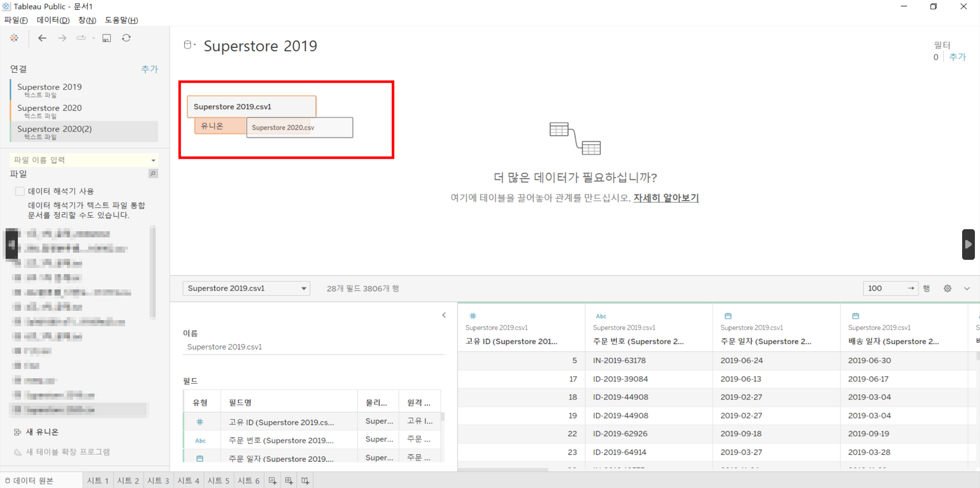980x488 pixels.
Task: Switch to the 시트 4 tab
Action: tap(188, 480)
